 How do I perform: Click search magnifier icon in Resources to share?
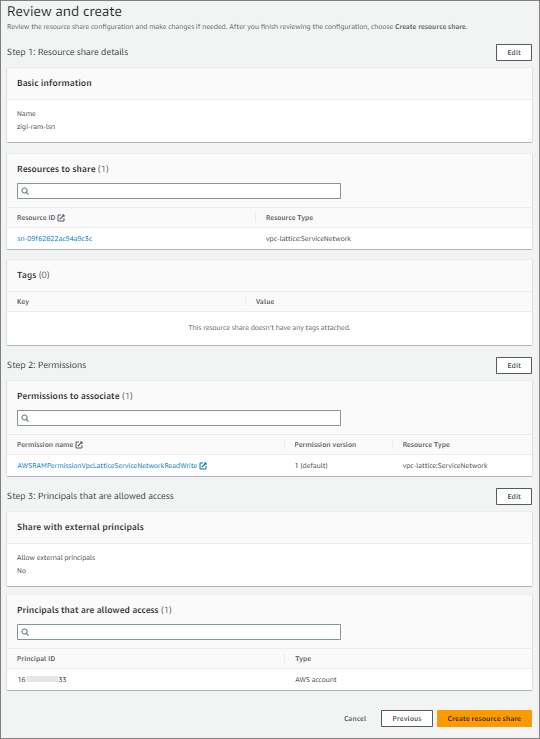25,191
